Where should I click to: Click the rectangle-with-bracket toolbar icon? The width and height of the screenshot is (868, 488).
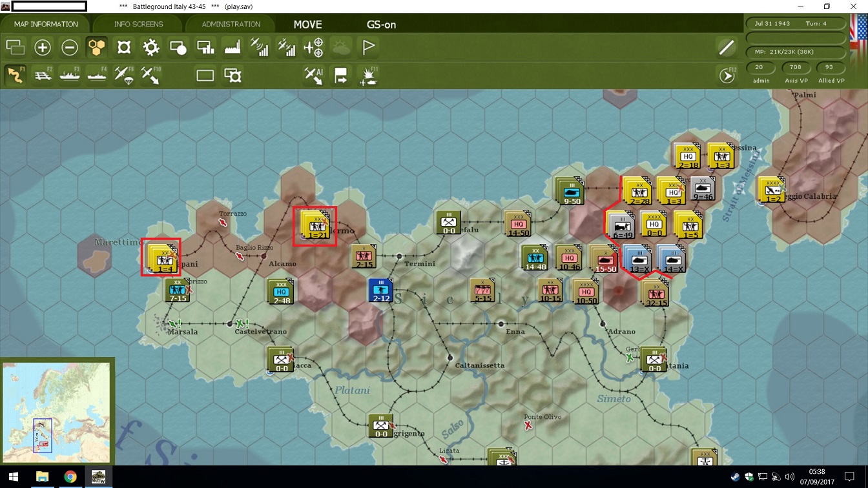(232, 76)
